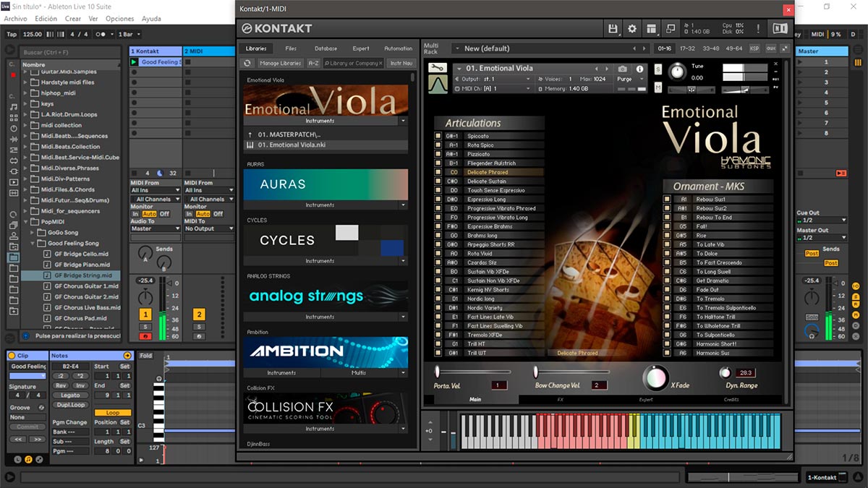
Task: Click Kontakt's minimize view icon
Action: point(671,28)
